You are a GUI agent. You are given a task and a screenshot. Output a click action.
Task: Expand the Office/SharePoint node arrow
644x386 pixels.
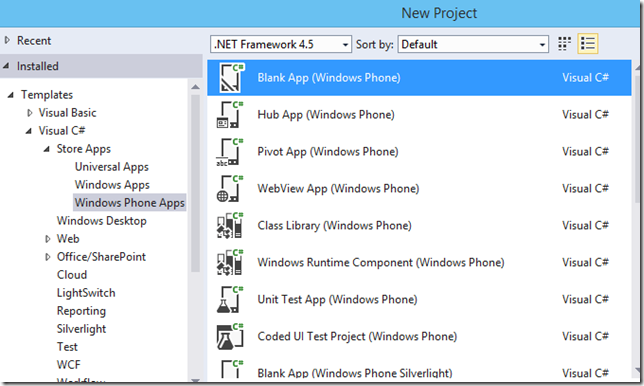click(48, 257)
